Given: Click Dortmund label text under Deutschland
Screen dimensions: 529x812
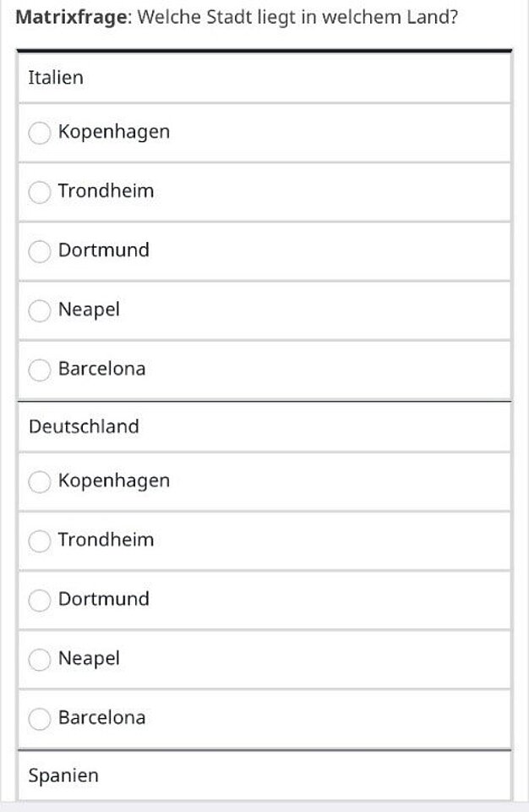Looking at the screenshot, I should pyautogui.click(x=103, y=599).
